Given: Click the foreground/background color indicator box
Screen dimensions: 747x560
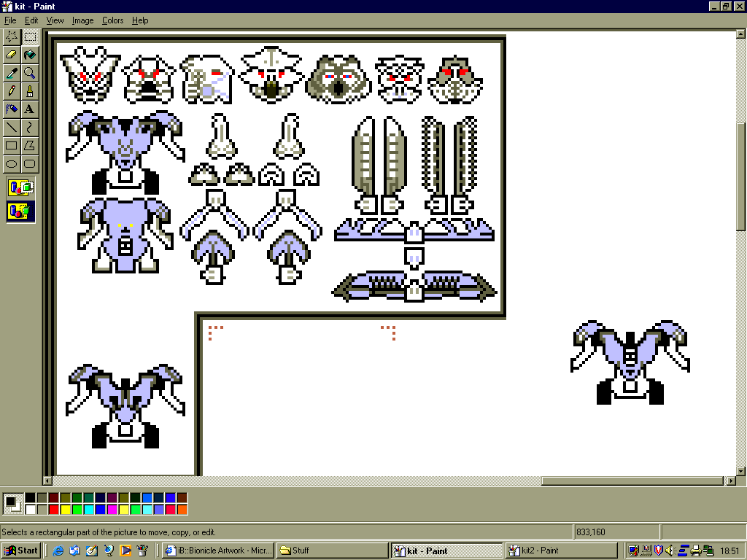Looking at the screenshot, I should coord(13,504).
